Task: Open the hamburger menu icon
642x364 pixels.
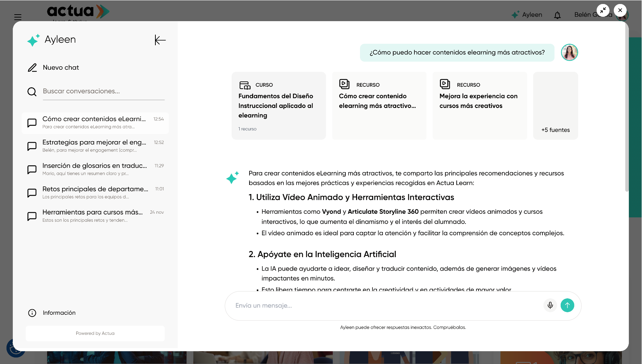Action: click(18, 17)
